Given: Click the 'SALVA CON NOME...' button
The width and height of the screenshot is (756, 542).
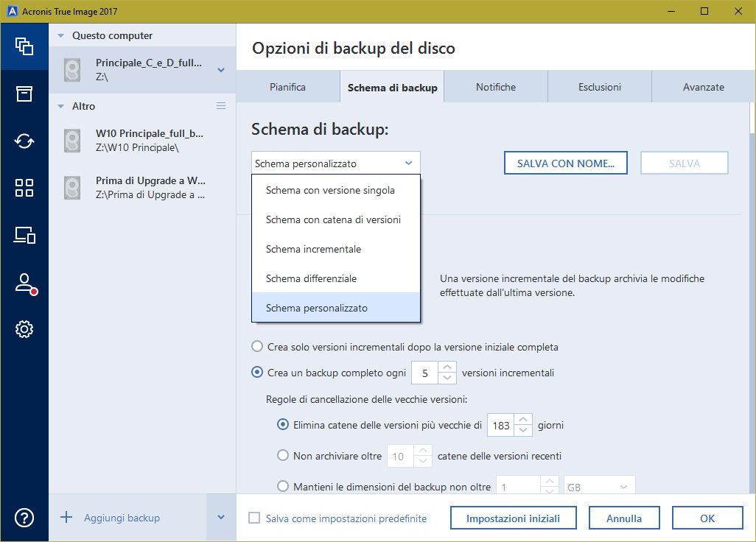Looking at the screenshot, I should (565, 163).
